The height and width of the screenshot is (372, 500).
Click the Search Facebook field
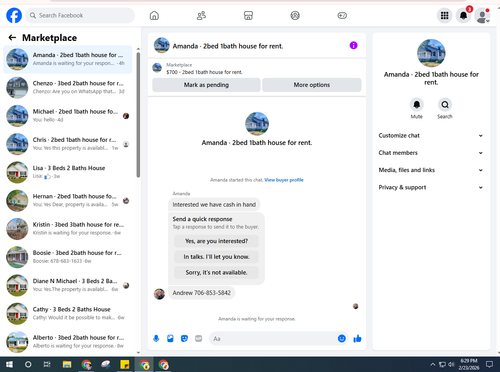(x=80, y=15)
